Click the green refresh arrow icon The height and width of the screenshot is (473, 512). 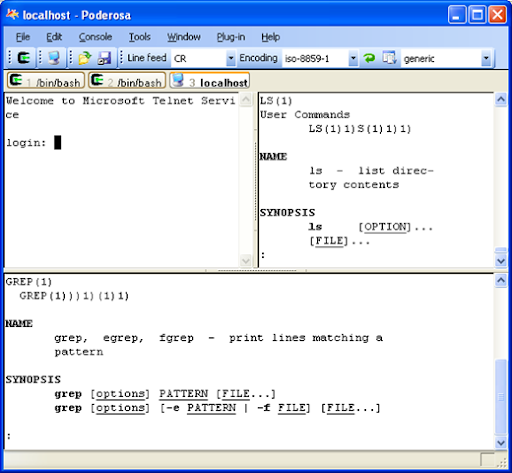click(369, 58)
